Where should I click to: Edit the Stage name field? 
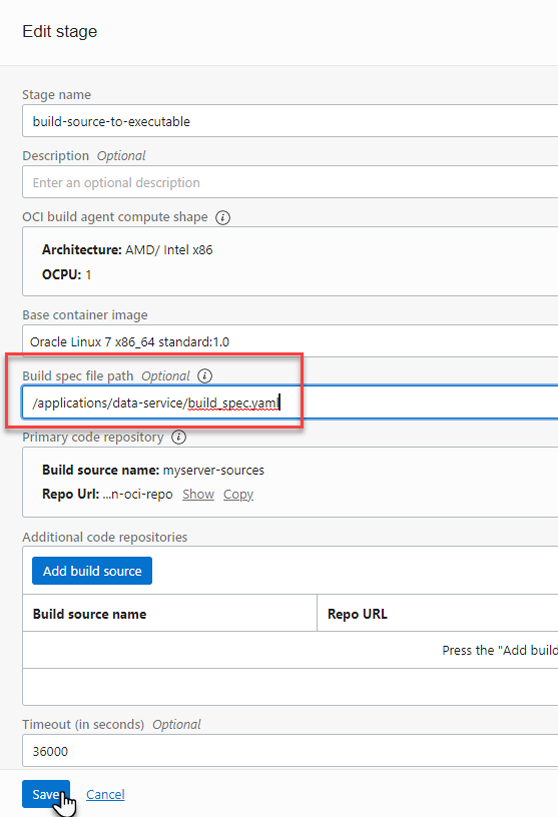tap(290, 121)
